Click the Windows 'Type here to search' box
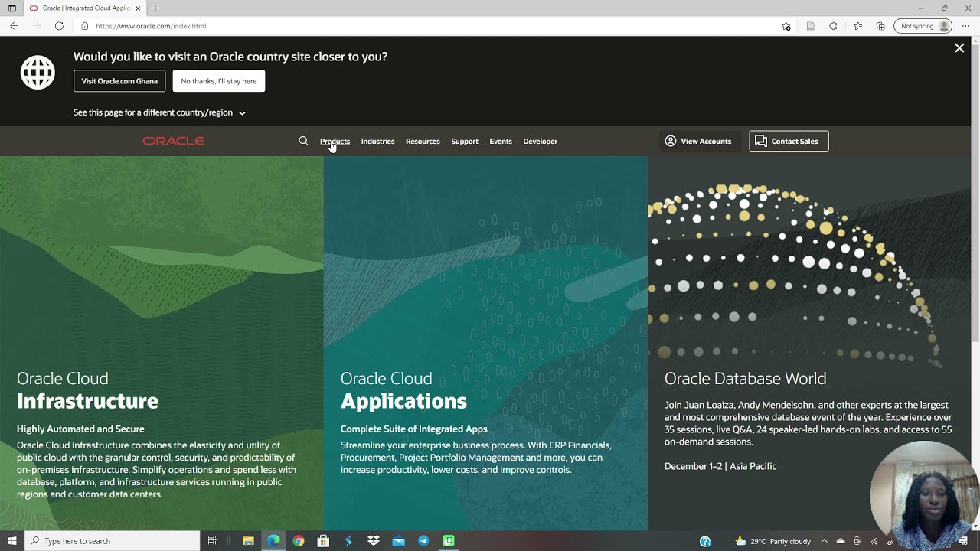Image resolution: width=980 pixels, height=551 pixels. click(x=113, y=541)
